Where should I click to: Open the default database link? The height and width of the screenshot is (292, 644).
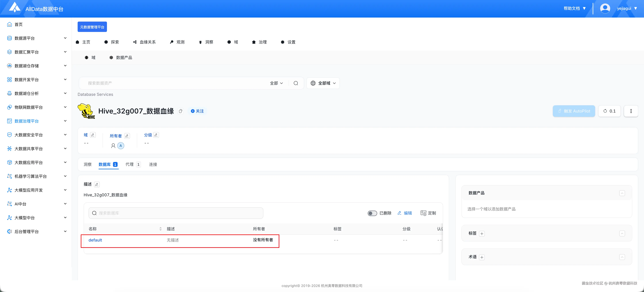coord(95,240)
